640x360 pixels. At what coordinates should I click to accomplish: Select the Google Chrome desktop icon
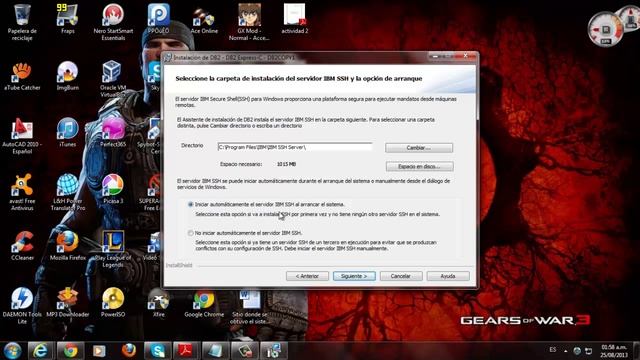[204, 303]
